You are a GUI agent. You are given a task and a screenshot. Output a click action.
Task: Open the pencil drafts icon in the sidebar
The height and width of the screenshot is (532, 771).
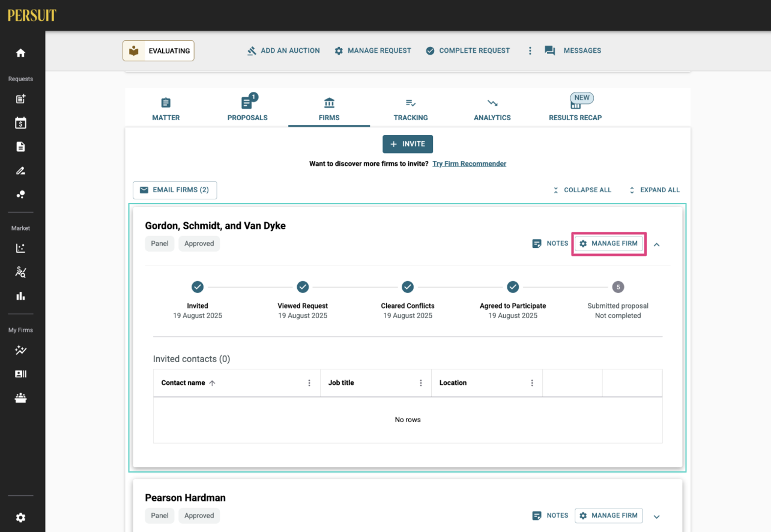pyautogui.click(x=20, y=171)
